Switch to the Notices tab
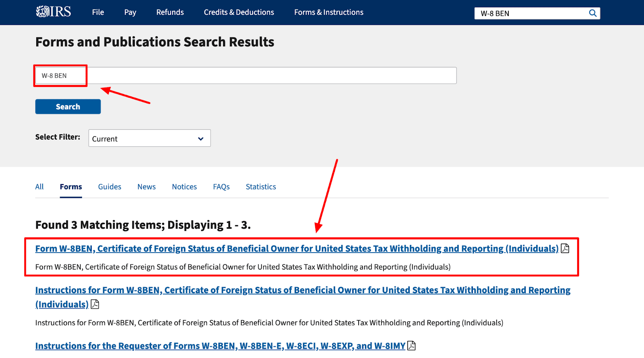This screenshot has height=358, width=644. click(x=184, y=187)
